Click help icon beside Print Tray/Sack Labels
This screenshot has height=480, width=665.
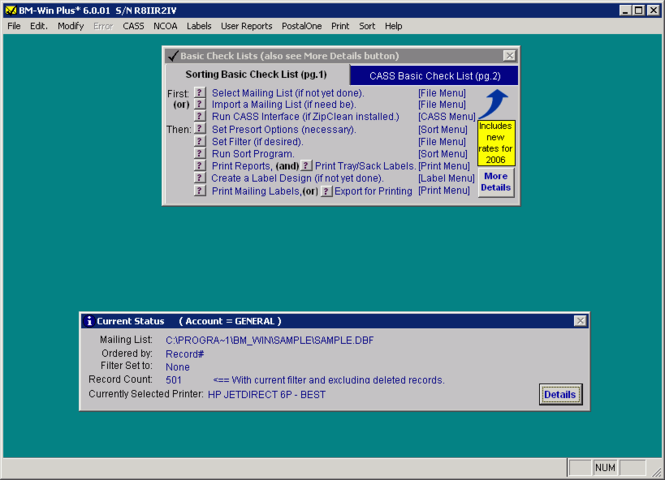pyautogui.click(x=306, y=166)
